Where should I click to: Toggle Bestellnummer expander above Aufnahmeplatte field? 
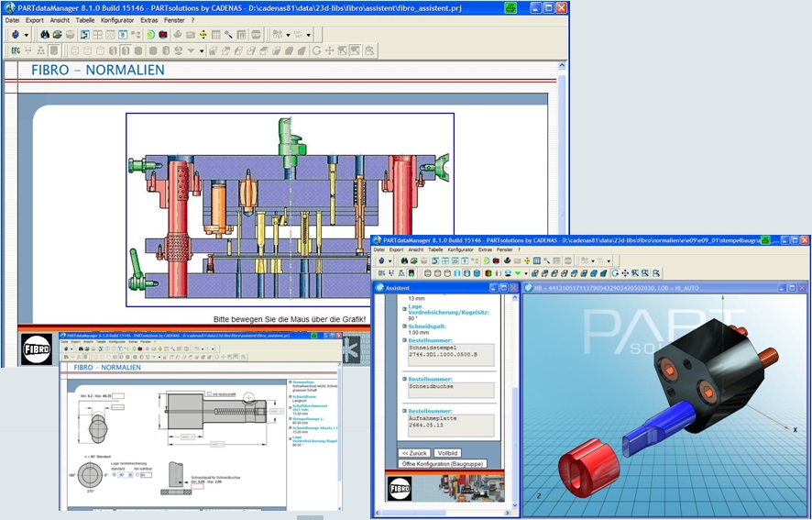click(x=404, y=411)
